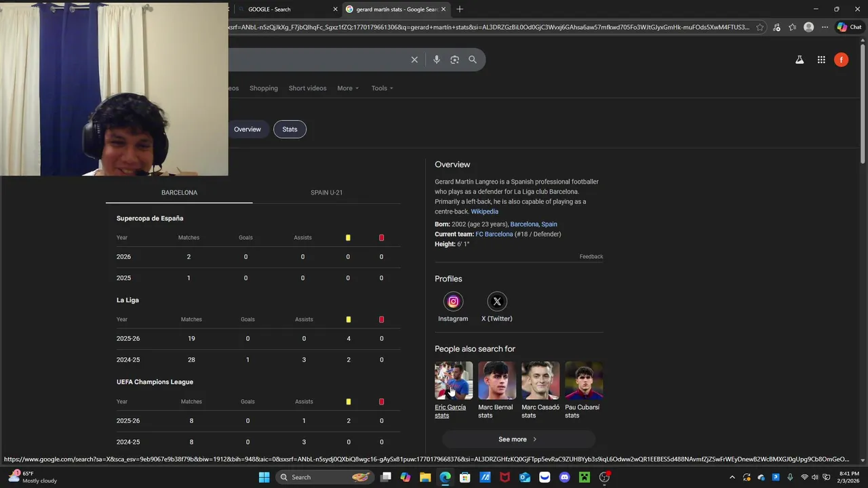The image size is (868, 488).
Task: Launch Copilot from the taskbar
Action: (x=406, y=477)
